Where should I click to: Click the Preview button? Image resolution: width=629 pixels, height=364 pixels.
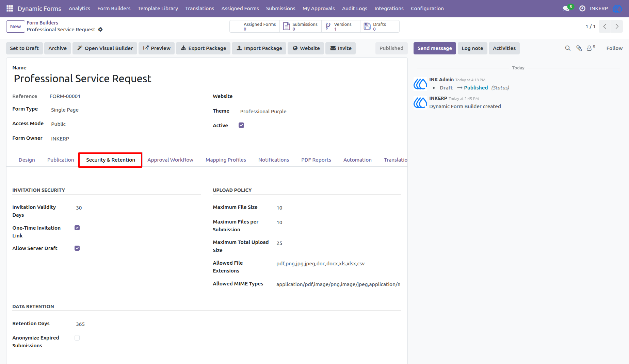pos(157,48)
